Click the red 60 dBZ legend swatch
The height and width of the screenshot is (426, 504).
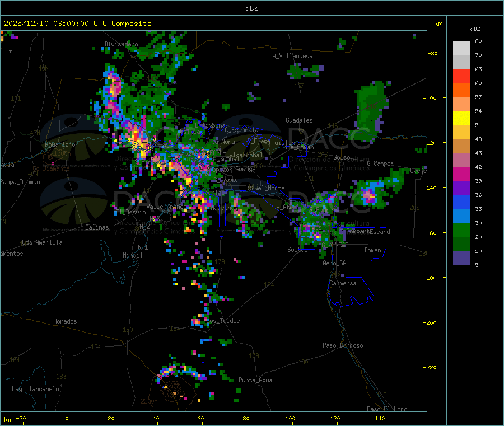point(461,76)
